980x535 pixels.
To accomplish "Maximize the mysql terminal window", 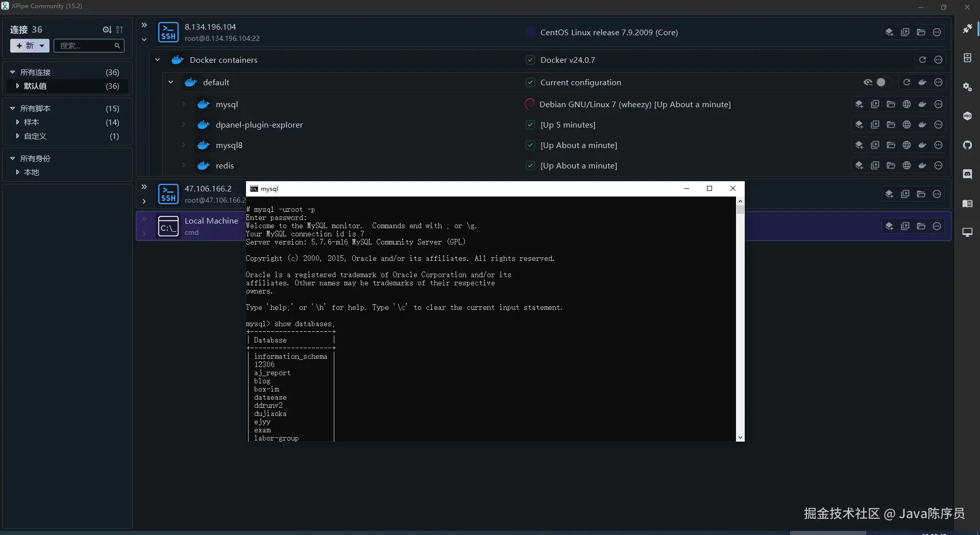I will pos(709,188).
